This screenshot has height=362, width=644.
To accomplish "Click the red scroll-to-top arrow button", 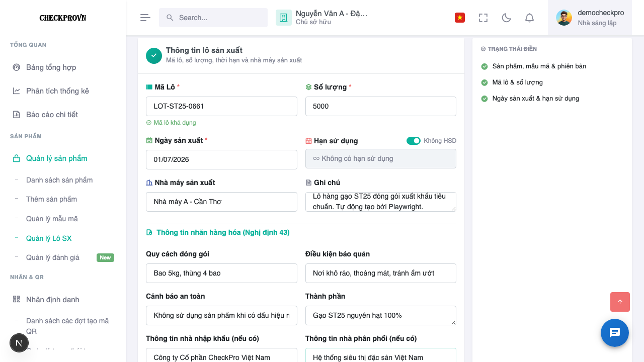I will click(x=620, y=302).
